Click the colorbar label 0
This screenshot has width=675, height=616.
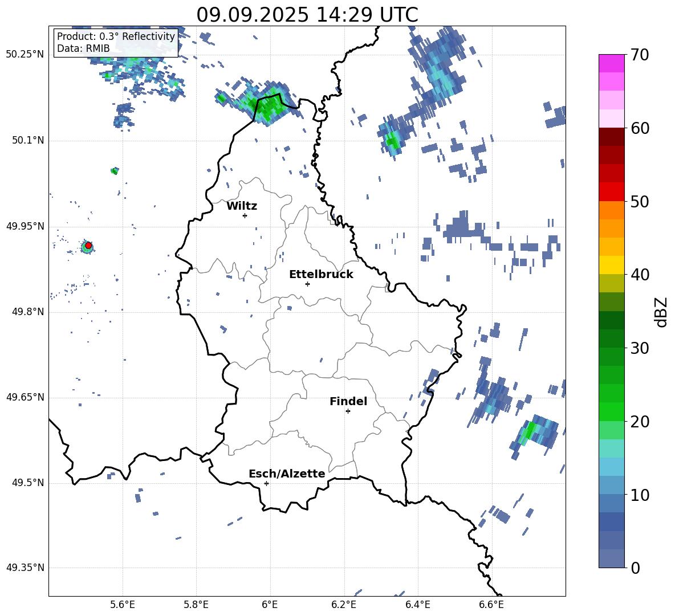point(635,568)
